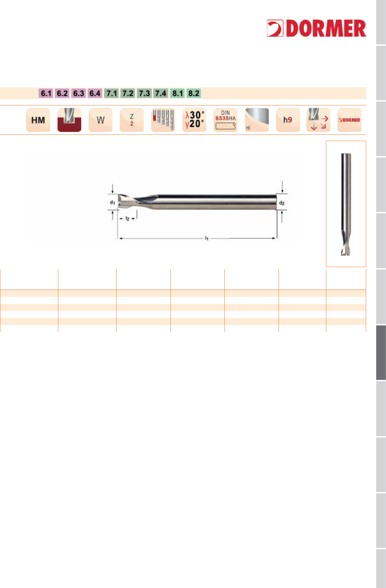Click the h9 tolerance icon
Screen dimensions: 386x588
click(288, 120)
